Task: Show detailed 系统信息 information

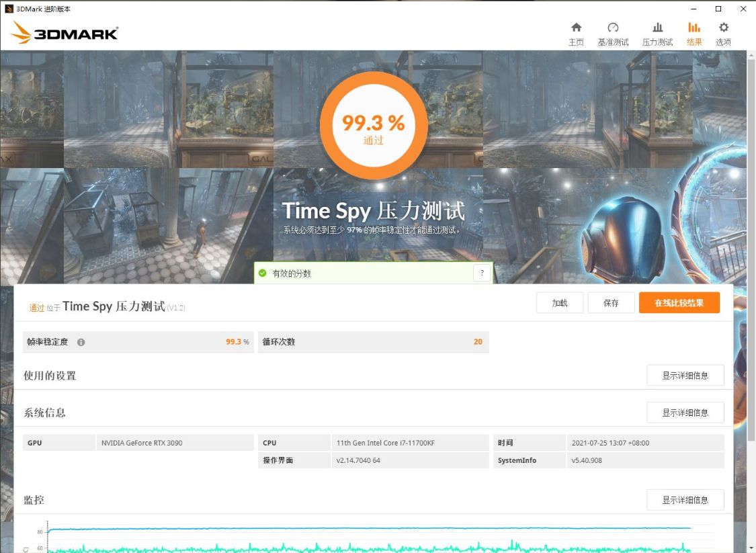Action: [684, 412]
